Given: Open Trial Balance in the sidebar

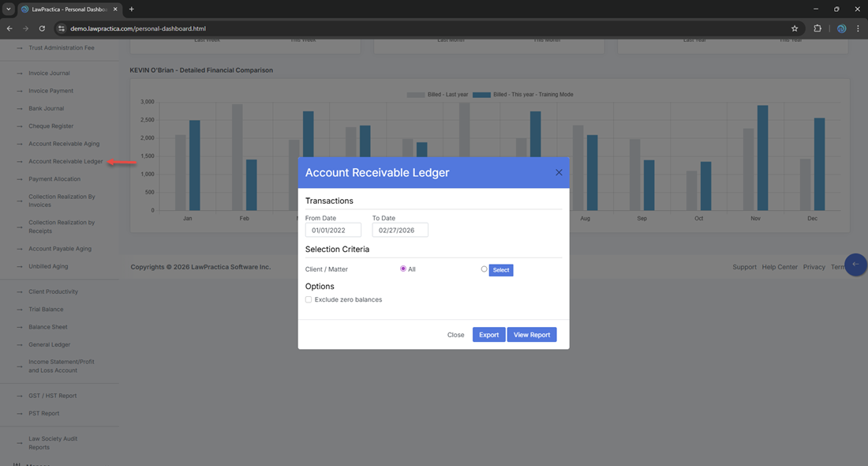Looking at the screenshot, I should [x=46, y=310].
